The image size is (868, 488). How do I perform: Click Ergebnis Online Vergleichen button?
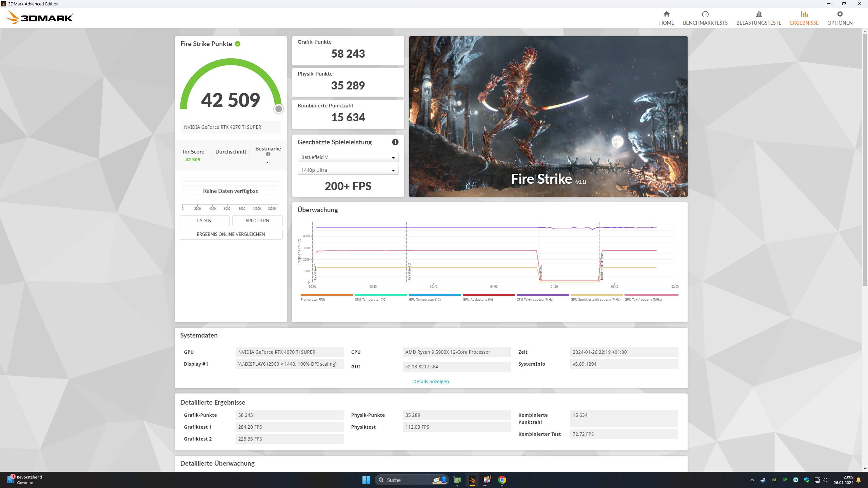(x=231, y=234)
